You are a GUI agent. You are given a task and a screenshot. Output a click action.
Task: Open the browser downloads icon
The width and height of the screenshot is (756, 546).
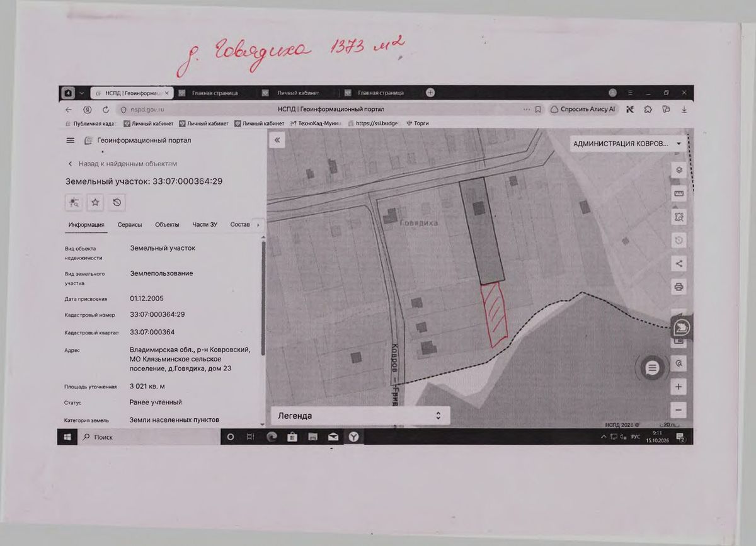[x=684, y=109]
